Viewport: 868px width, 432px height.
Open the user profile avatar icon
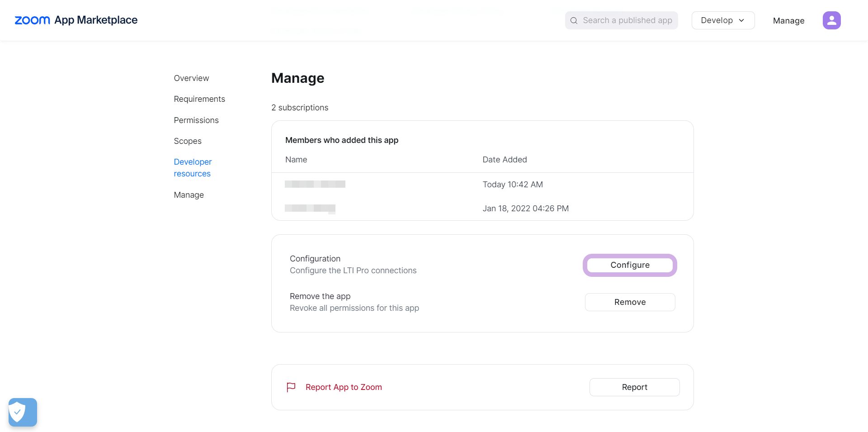pos(831,20)
